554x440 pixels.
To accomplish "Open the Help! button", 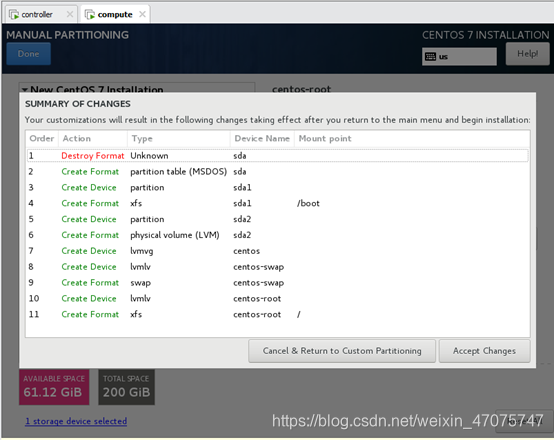I will [528, 54].
